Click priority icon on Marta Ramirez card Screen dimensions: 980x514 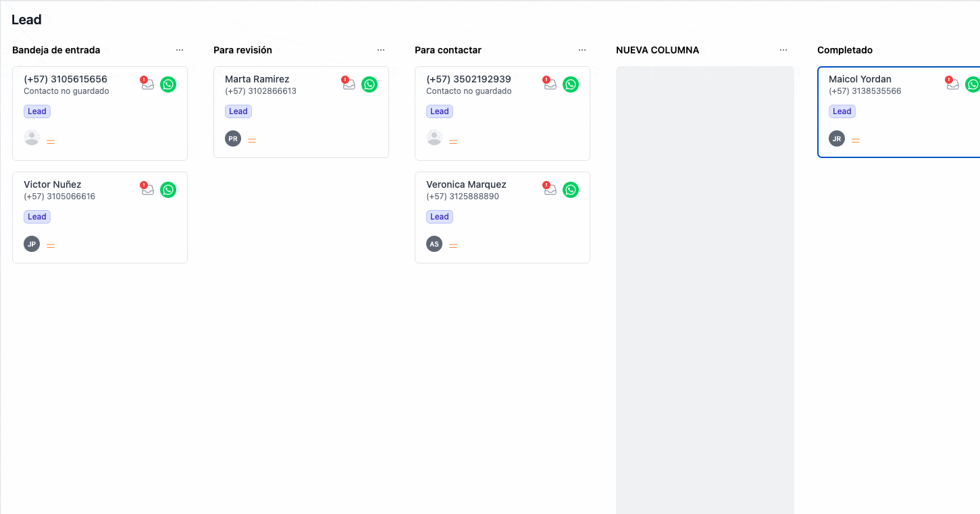point(252,140)
